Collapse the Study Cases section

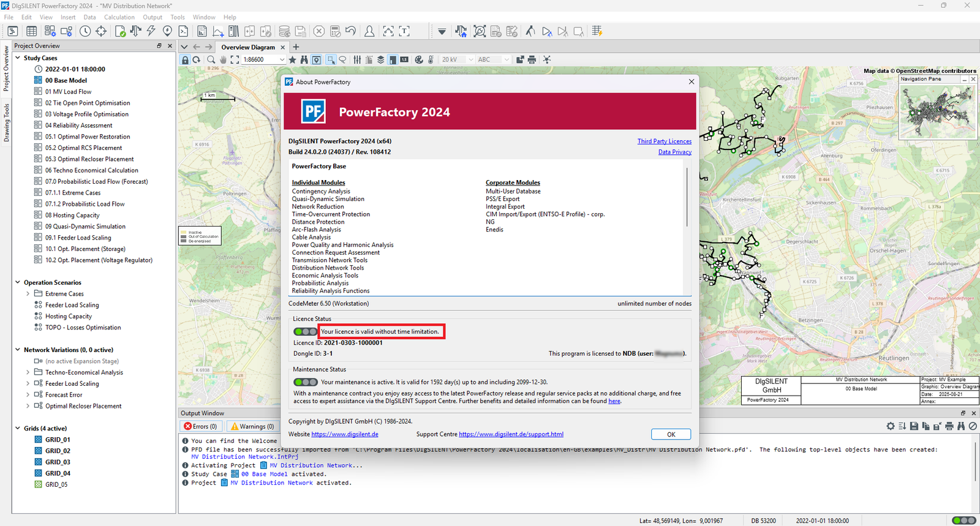click(x=18, y=58)
